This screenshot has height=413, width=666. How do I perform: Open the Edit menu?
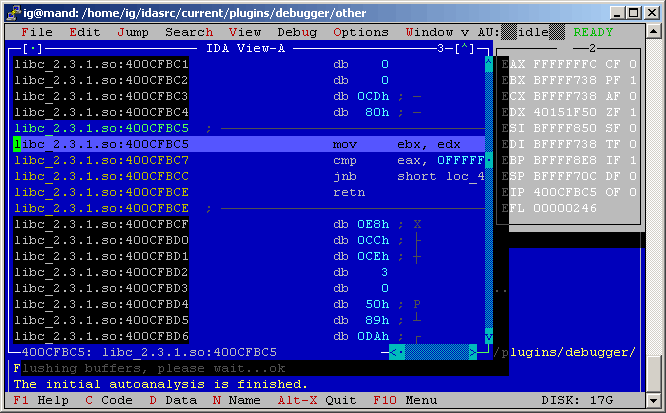[x=85, y=32]
